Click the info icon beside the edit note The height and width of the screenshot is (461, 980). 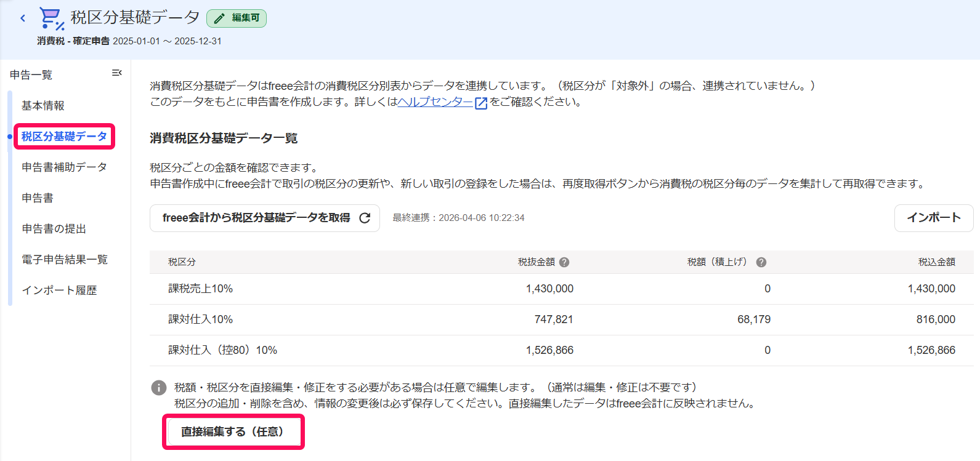pos(159,388)
